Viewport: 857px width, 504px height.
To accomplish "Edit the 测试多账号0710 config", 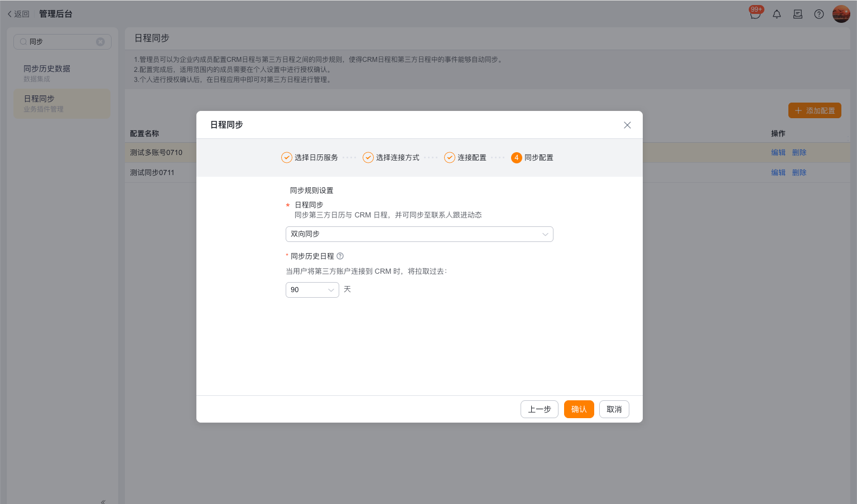I will [778, 153].
